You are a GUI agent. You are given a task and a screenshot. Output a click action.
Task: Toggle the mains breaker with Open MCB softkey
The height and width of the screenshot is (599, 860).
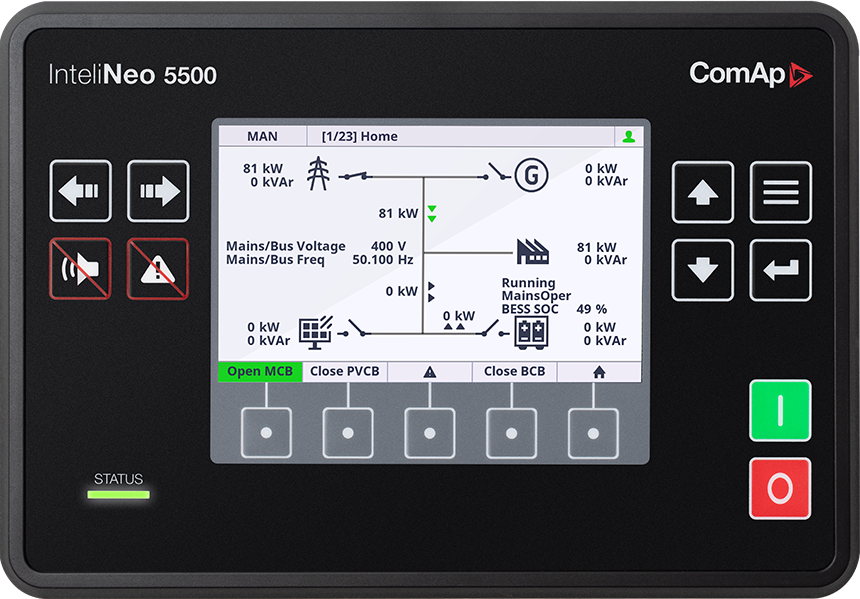click(x=259, y=371)
